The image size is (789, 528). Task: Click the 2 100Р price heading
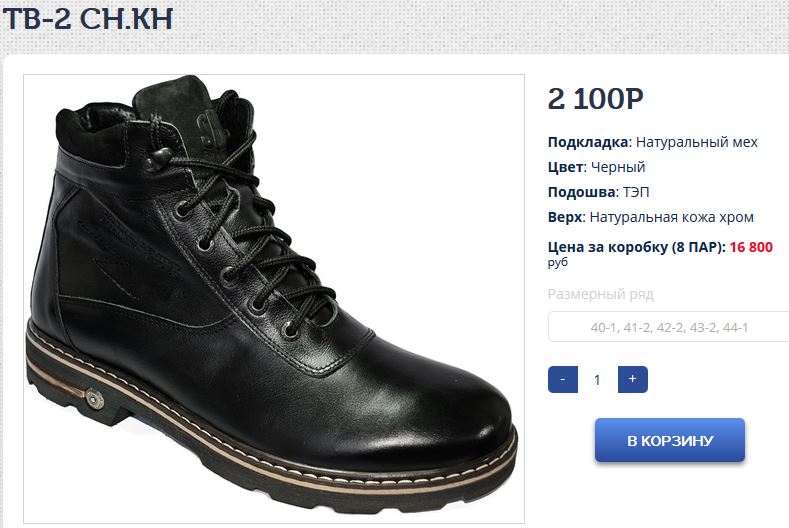point(596,98)
